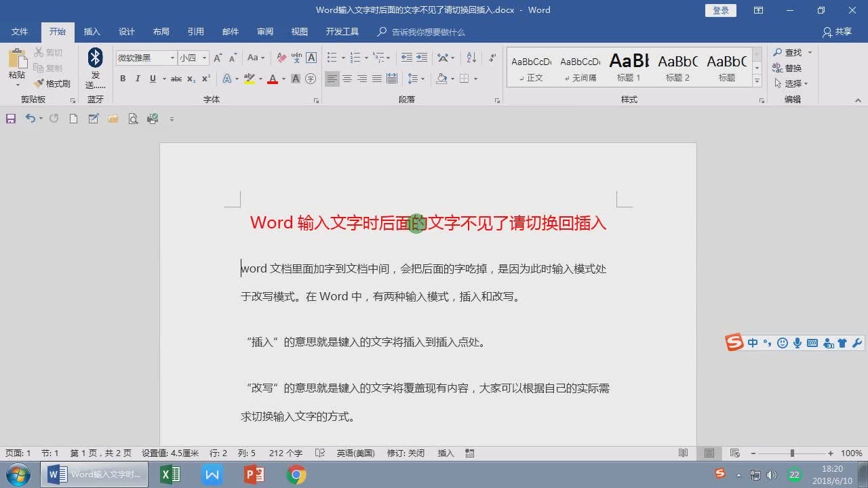The height and width of the screenshot is (488, 868).
Task: Click Sogou soft keyboard icon
Action: coord(812,343)
